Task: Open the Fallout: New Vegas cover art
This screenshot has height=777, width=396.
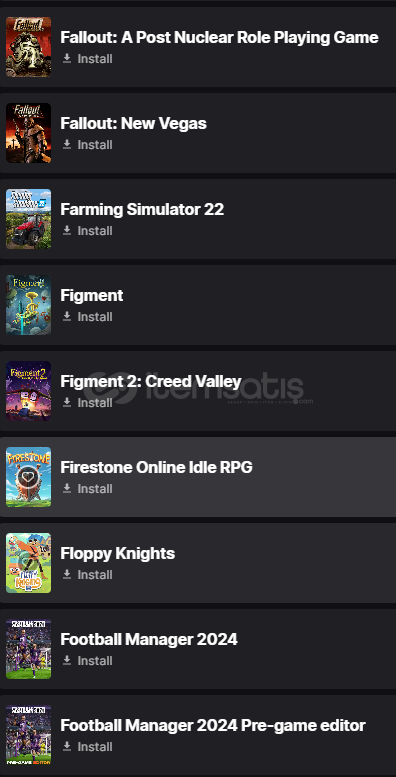Action: tap(28, 133)
